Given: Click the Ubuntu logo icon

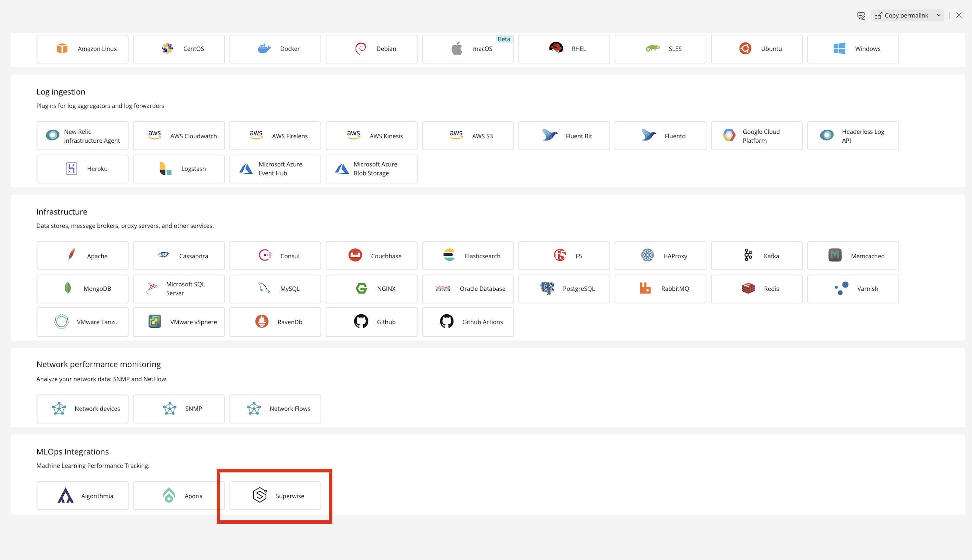Looking at the screenshot, I should [x=745, y=49].
